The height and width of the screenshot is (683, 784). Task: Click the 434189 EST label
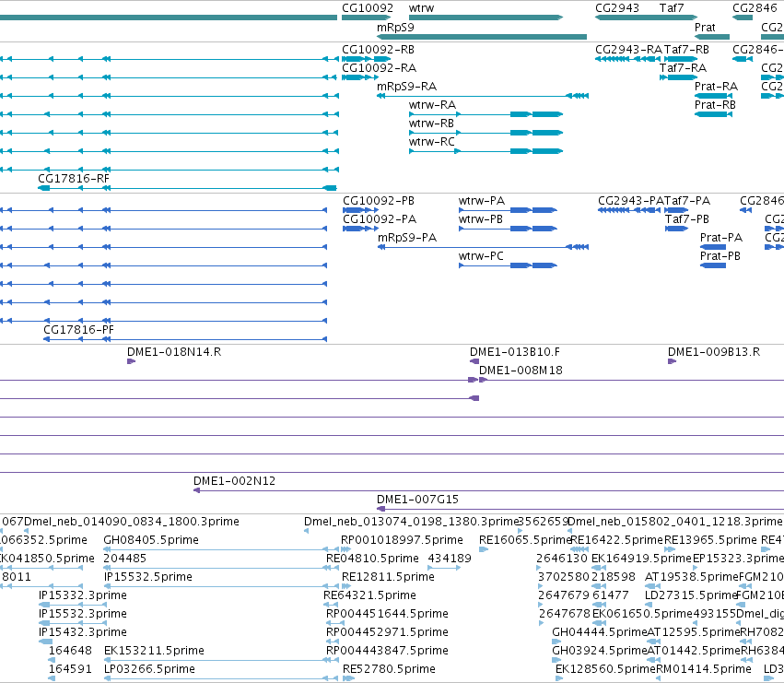click(x=450, y=559)
